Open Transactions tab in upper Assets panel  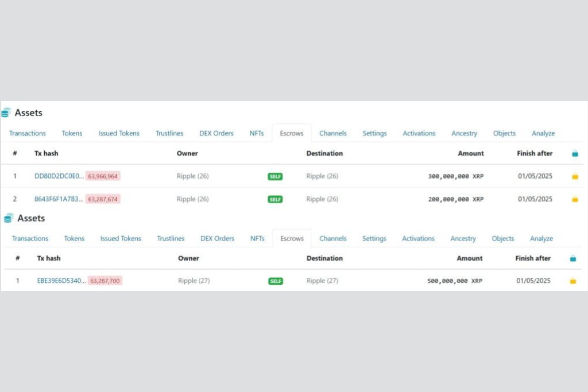point(28,133)
